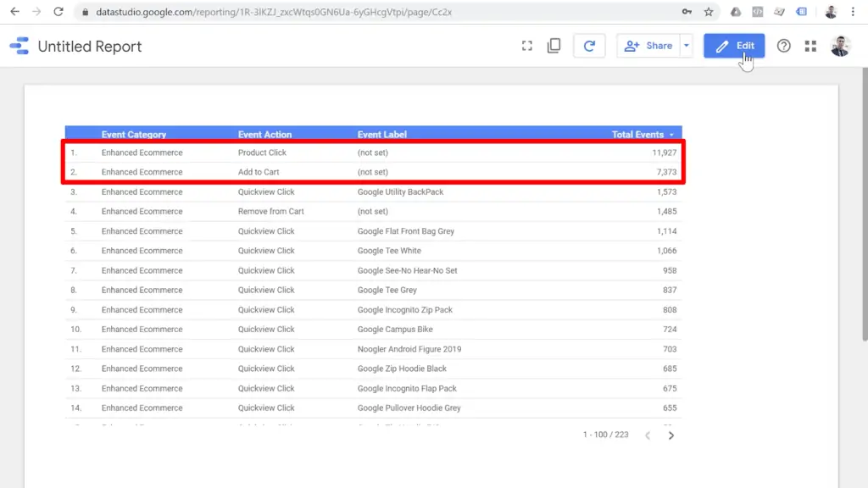Toggle the bookmark star in the address bar
Image resolution: width=868 pixels, height=488 pixels.
[x=709, y=12]
